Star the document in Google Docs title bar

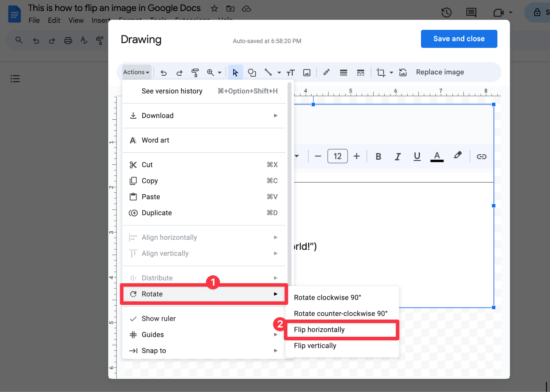(x=214, y=8)
